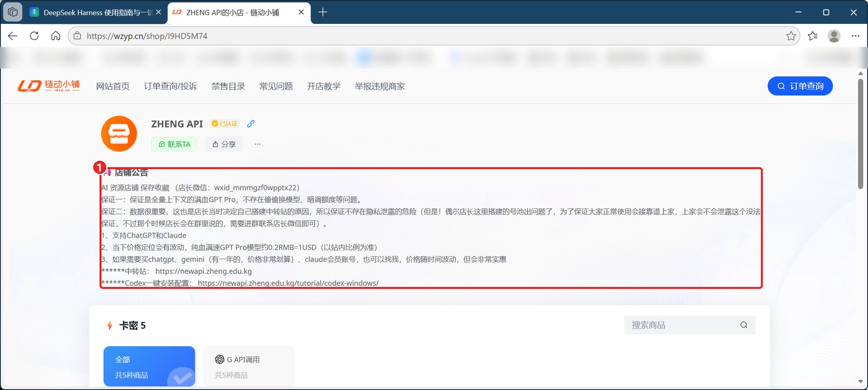Open the 开店教学 navigation item
Screen dimensions: 868x390
coord(324,86)
